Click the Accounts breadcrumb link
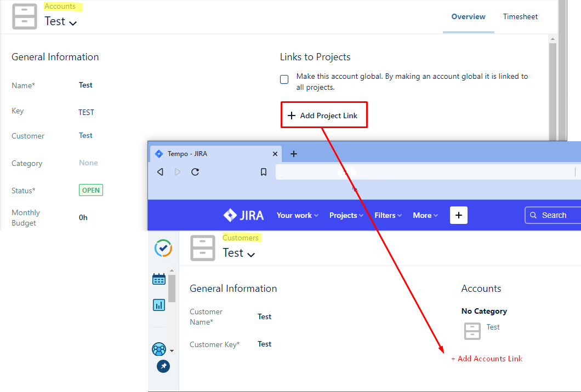581x392 pixels. coord(60,7)
